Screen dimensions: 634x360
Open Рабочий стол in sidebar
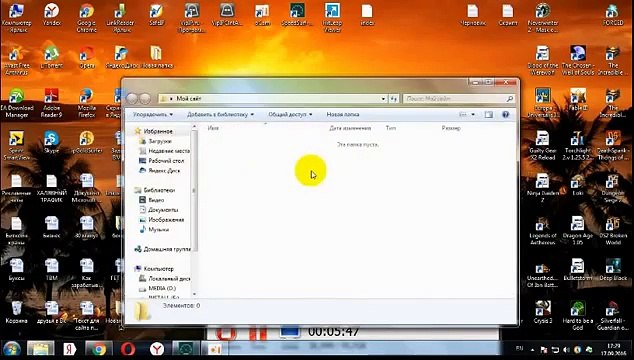(166, 161)
